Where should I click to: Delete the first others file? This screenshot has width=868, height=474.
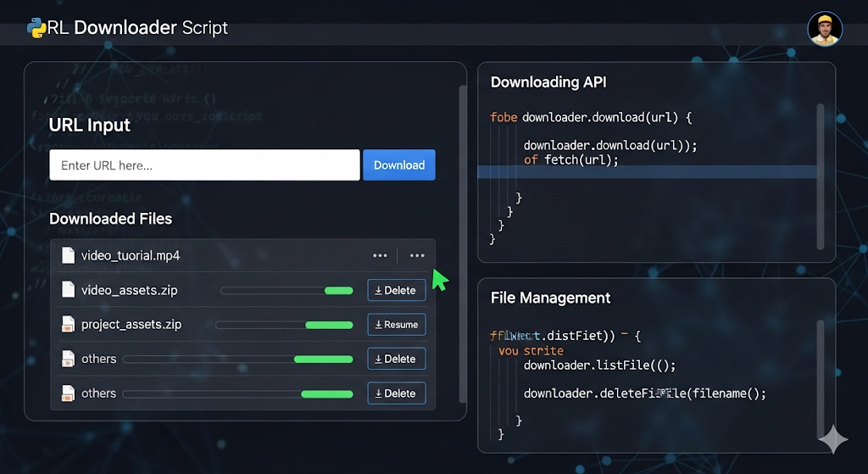pyautogui.click(x=397, y=359)
